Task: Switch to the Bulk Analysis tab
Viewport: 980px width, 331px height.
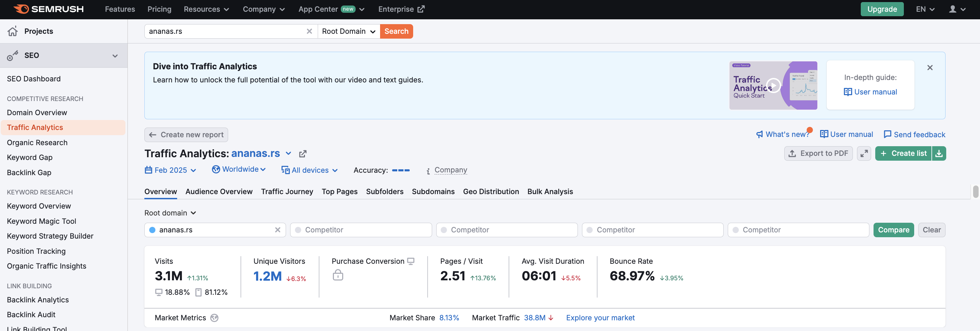Action: [550, 192]
